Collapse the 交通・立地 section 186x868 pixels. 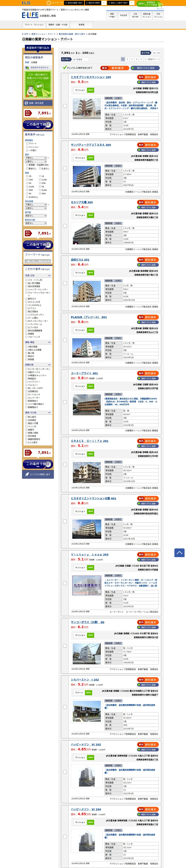click(x=38, y=276)
